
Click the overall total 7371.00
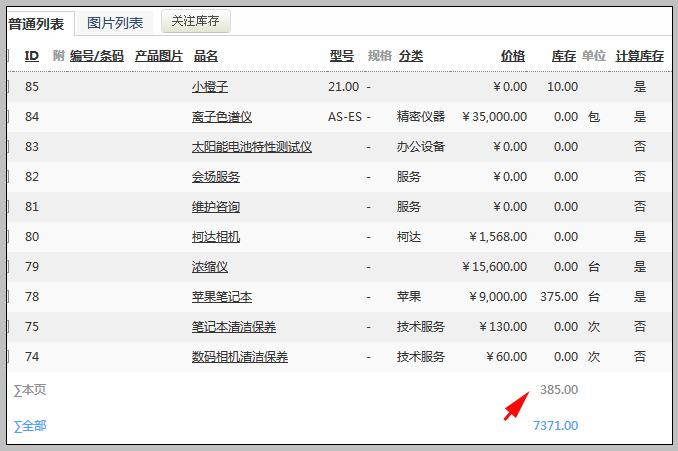[556, 426]
